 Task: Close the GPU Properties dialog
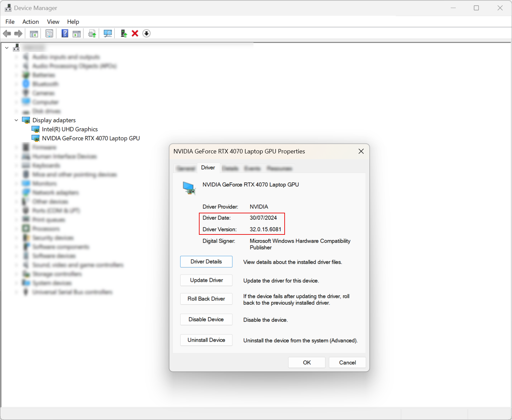(361, 151)
